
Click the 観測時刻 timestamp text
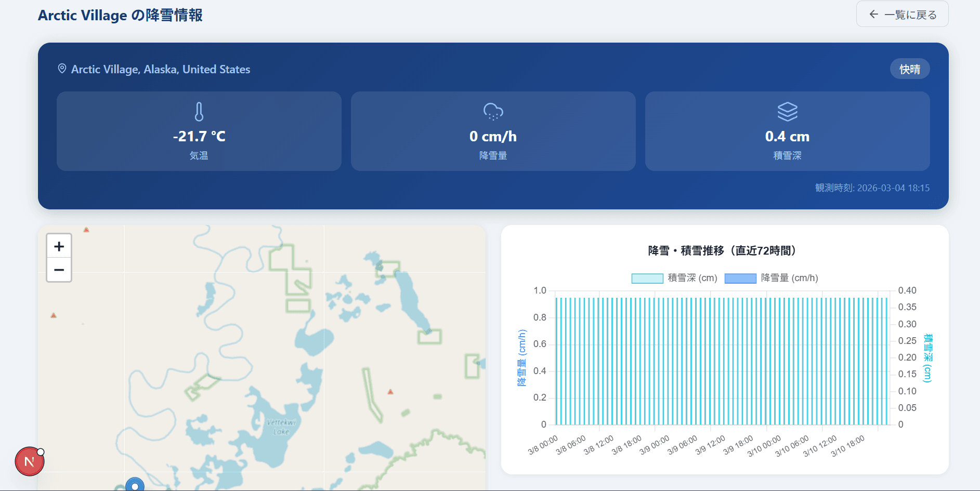click(x=872, y=188)
